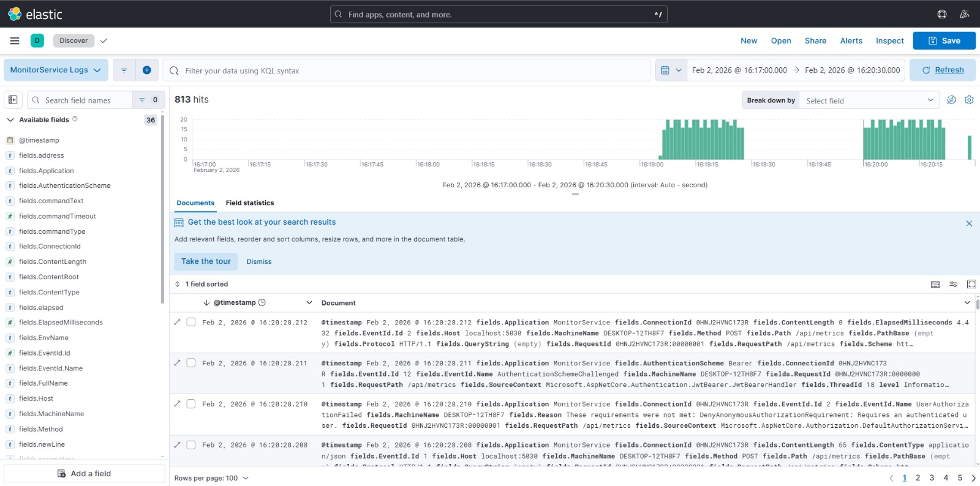Screen dimensions: 980x486
Task: Click the sort arrow on @timestamp column
Action: [x=206, y=303]
